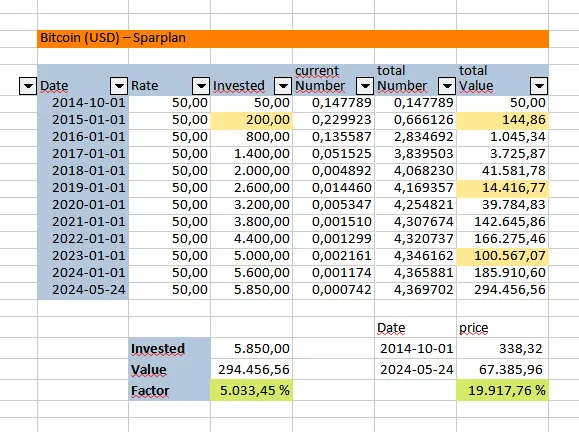Open the Rate column filter dropdown
This screenshot has width=579, height=432.
201,86
